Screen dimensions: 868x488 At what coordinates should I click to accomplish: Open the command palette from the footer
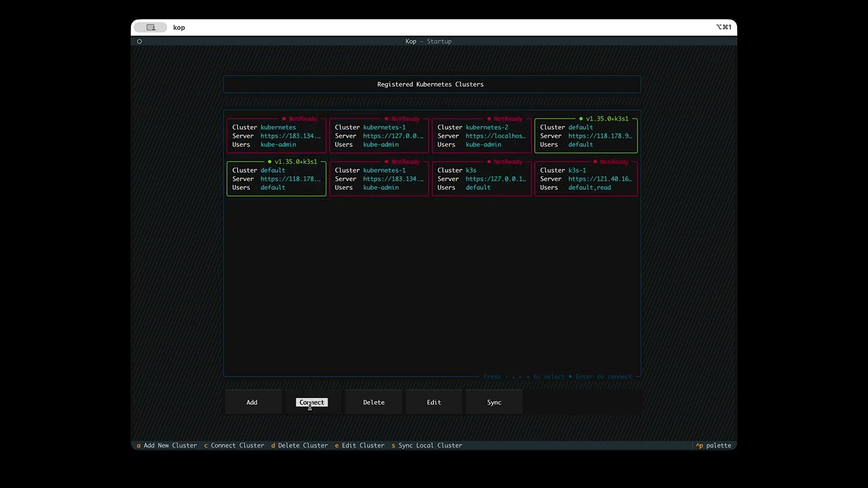coord(713,445)
